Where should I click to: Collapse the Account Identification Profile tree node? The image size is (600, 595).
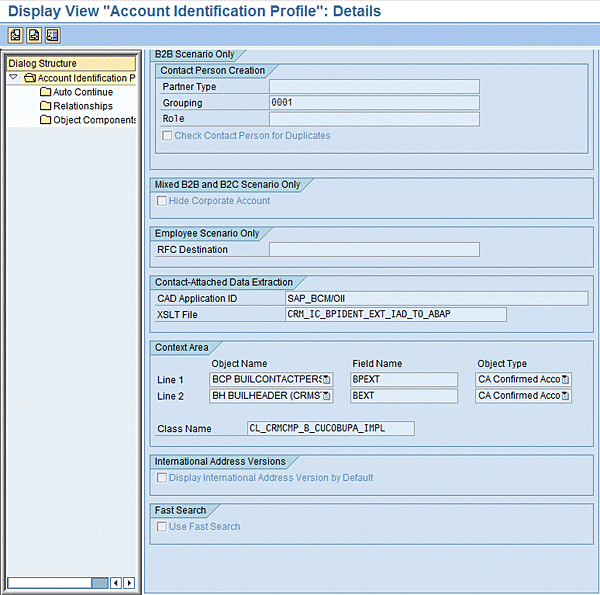click(13, 78)
